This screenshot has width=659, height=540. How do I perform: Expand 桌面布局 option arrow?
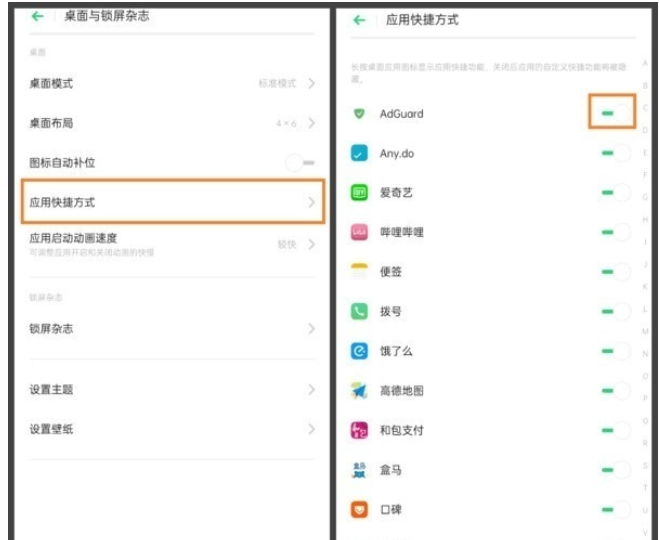[311, 123]
